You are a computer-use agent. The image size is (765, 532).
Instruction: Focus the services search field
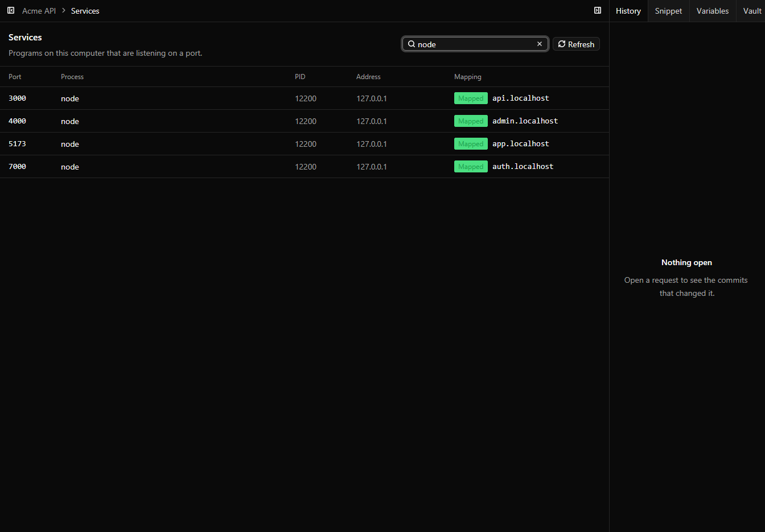[x=475, y=44]
